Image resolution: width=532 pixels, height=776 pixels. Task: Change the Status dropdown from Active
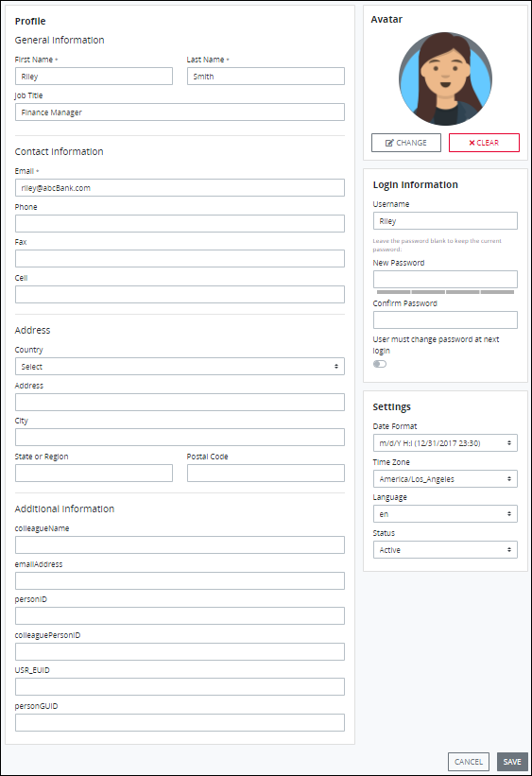(445, 550)
